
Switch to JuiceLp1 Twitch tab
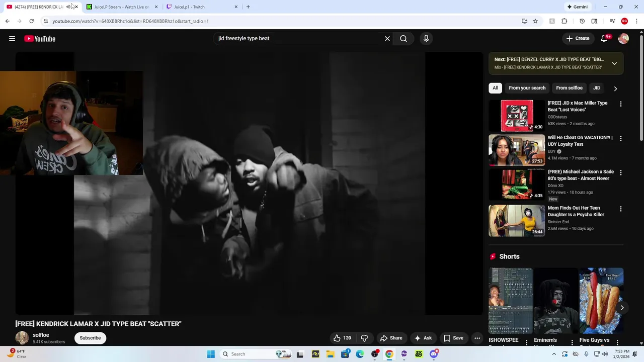click(201, 7)
